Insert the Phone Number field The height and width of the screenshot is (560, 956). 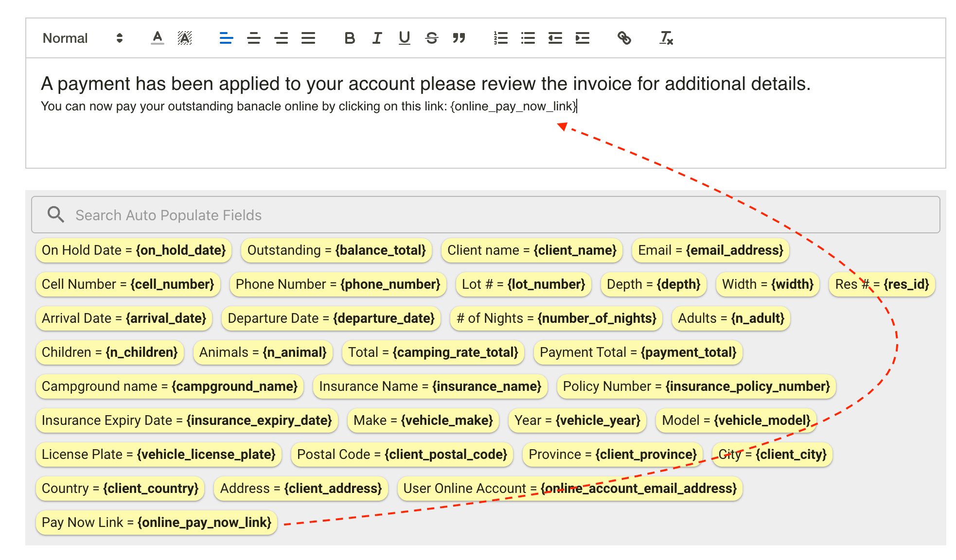(338, 284)
